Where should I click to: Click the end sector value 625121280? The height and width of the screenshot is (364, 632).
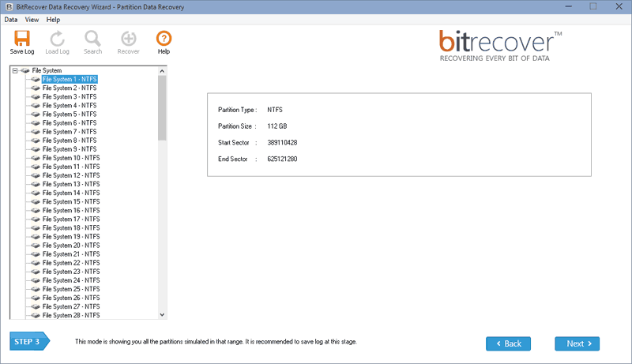(282, 159)
